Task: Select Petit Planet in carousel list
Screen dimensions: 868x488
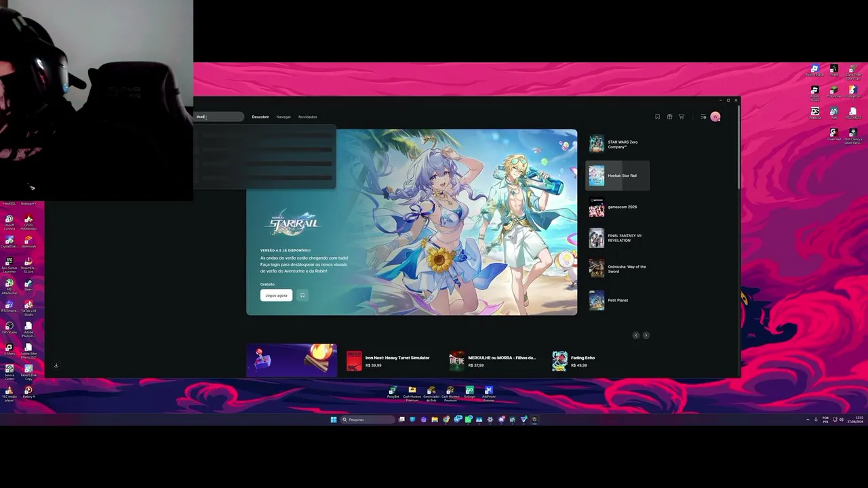Action: point(617,300)
